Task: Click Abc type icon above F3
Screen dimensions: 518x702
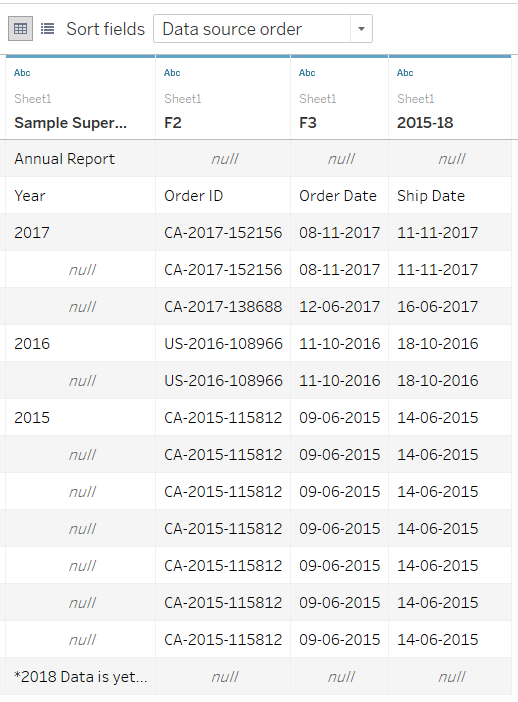Action: [x=307, y=73]
